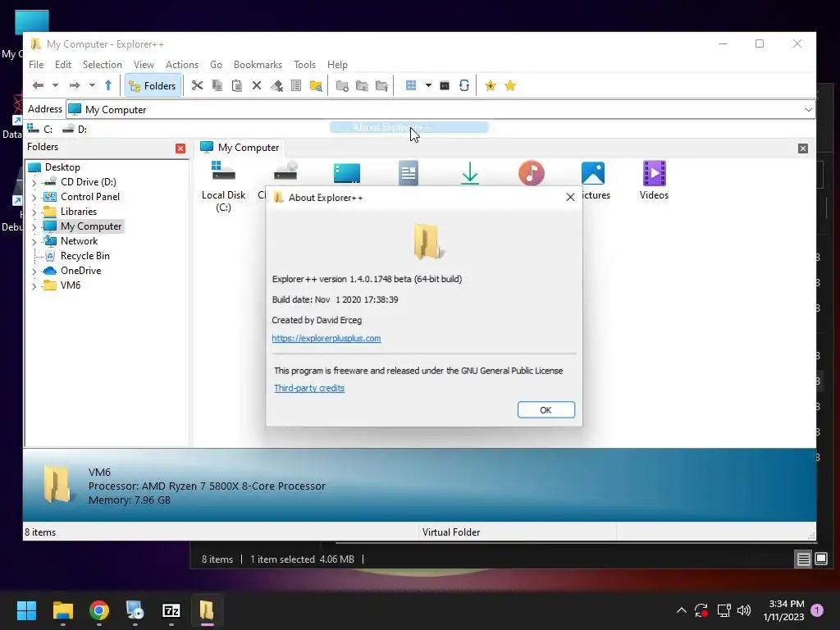The image size is (840, 630).
Task: Open the File menu
Action: [x=36, y=64]
